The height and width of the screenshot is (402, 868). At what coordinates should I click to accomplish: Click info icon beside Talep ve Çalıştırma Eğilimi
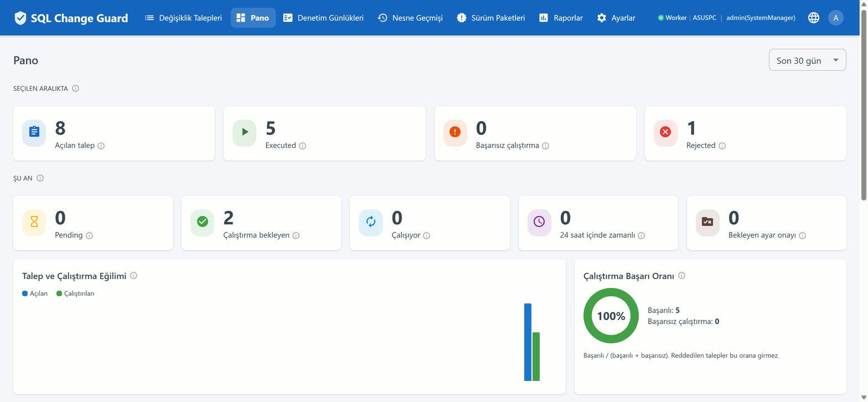(134, 276)
